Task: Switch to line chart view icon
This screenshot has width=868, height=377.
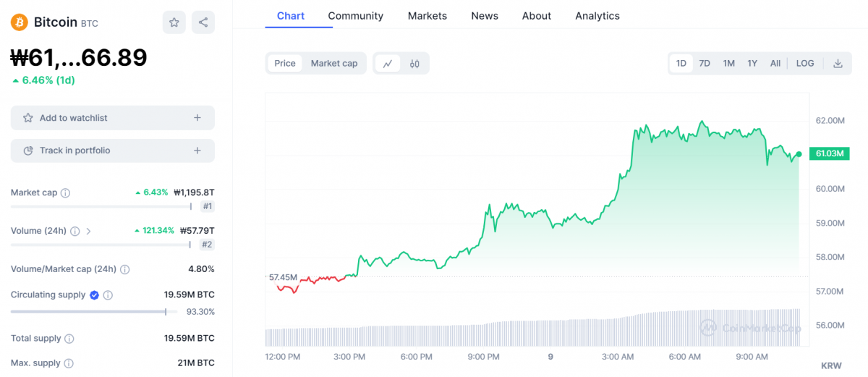Action: pyautogui.click(x=388, y=64)
